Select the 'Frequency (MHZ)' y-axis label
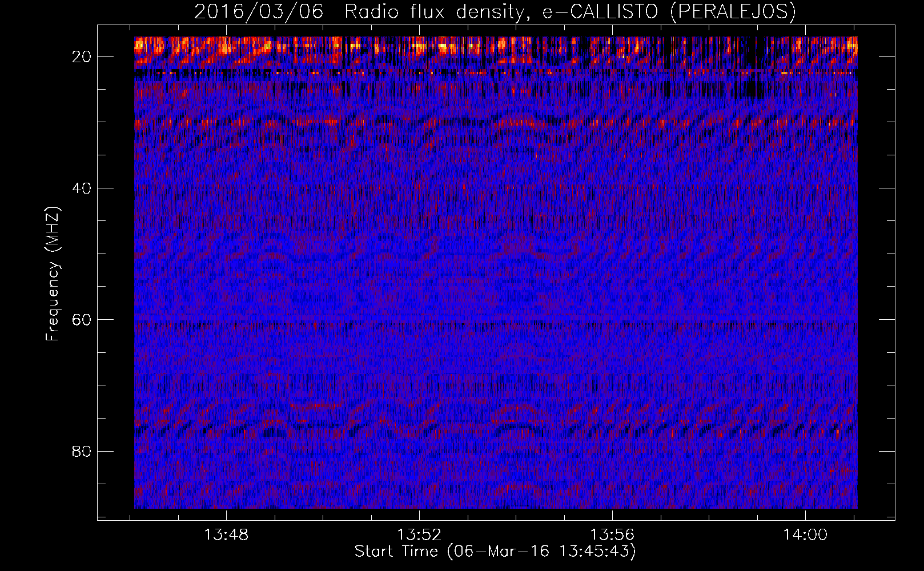 (53, 274)
